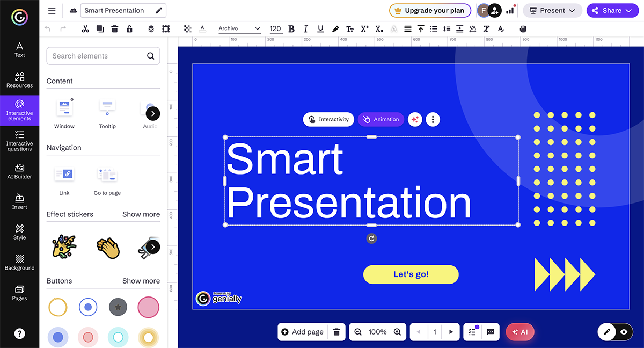Viewport: 644px width, 348px height.
Task: Click the add collaborator icon
Action: pyautogui.click(x=495, y=10)
